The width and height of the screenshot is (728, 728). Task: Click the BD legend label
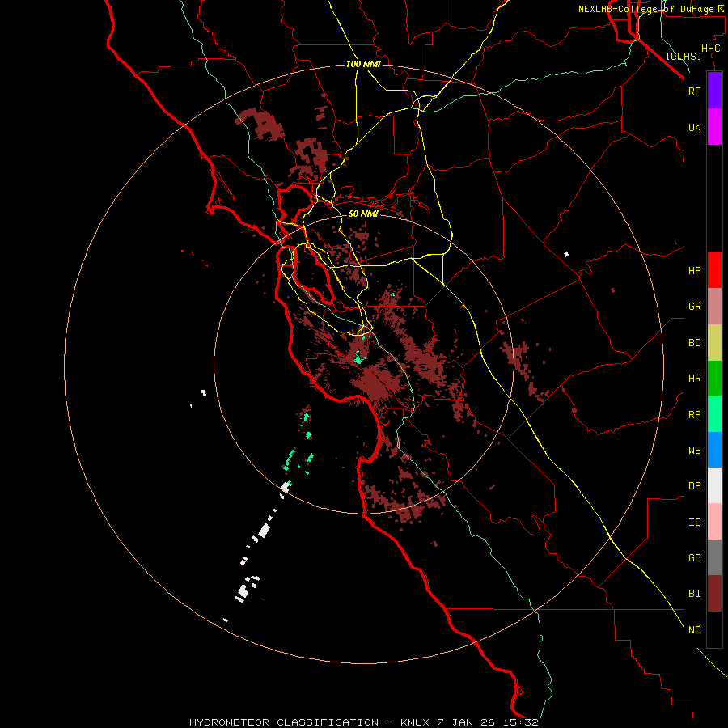pyautogui.click(x=694, y=343)
